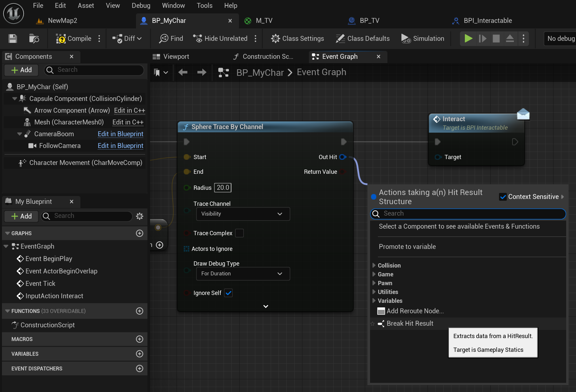The height and width of the screenshot is (392, 576).
Task: Open Class Defaults
Action: [x=363, y=39]
